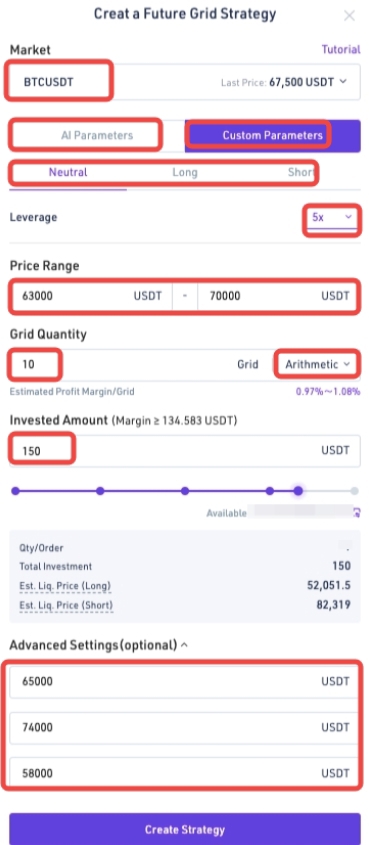Image resolution: width=369 pixels, height=845 pixels.
Task: Open the Arithmetic grid type dropdown
Action: [x=318, y=364]
